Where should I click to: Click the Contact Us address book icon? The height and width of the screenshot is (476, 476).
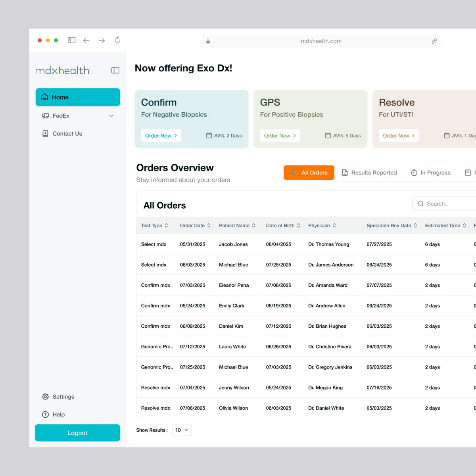pyautogui.click(x=45, y=134)
